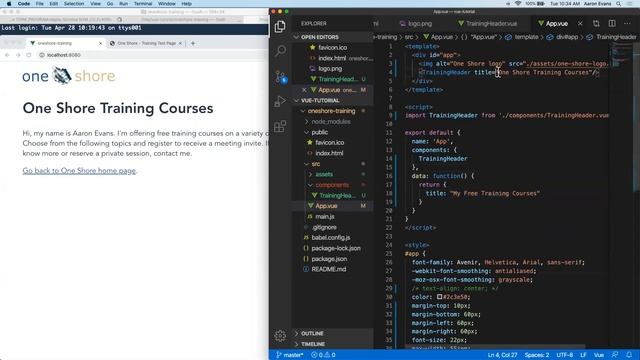Screen dimensions: 640x360
Task: Open the Terminal menu
Action: 143,4
